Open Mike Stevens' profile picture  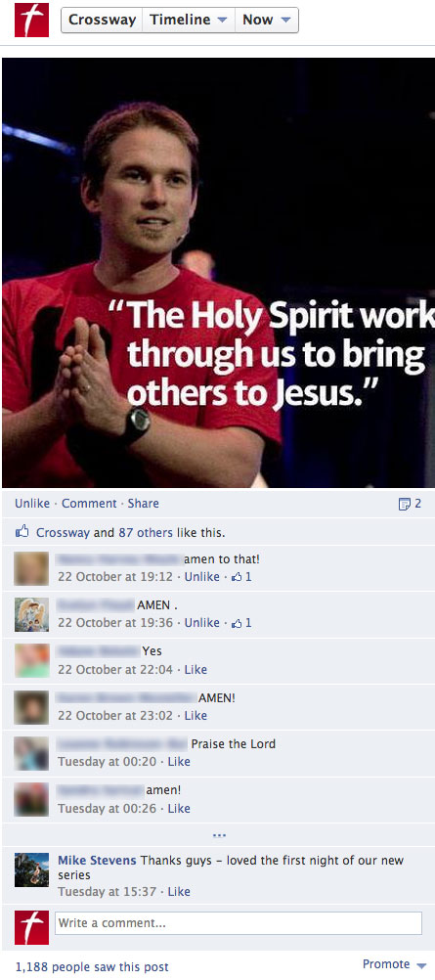[31, 870]
